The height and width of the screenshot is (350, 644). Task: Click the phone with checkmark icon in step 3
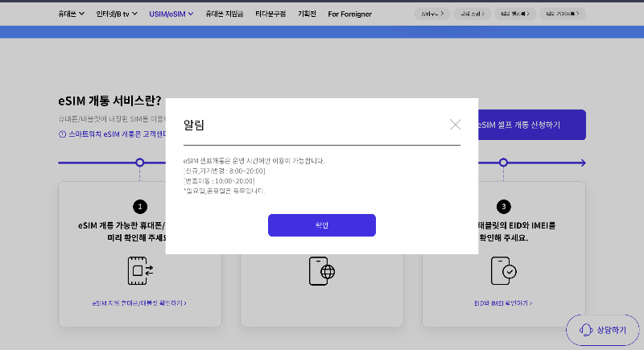tap(504, 271)
